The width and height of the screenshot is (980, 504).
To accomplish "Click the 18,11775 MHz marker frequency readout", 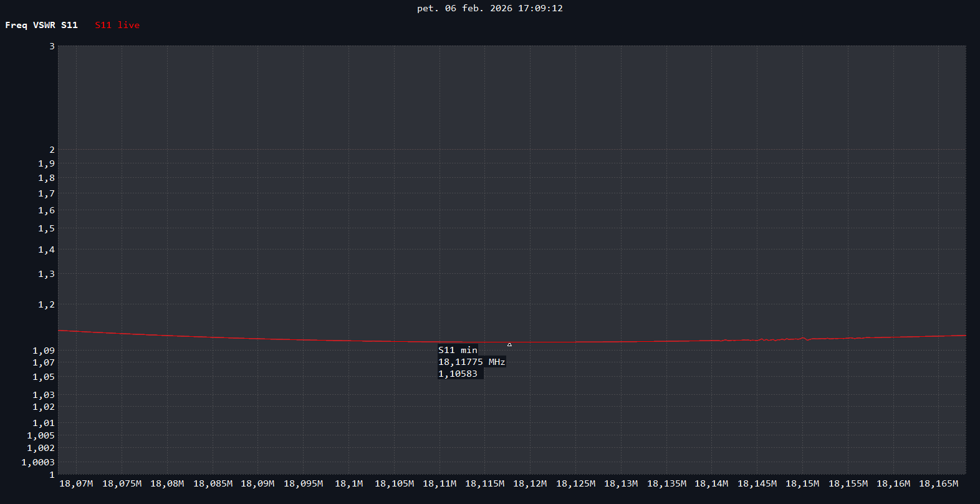I will click(471, 362).
